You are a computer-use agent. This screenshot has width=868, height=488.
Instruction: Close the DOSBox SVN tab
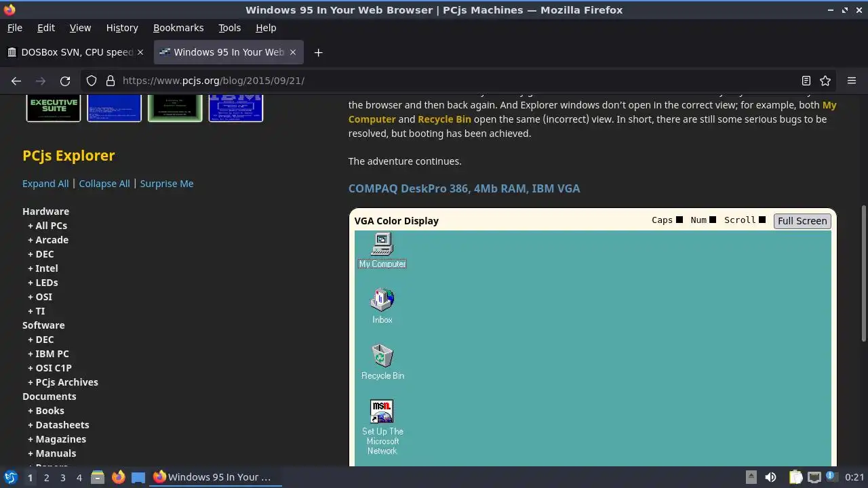[140, 52]
